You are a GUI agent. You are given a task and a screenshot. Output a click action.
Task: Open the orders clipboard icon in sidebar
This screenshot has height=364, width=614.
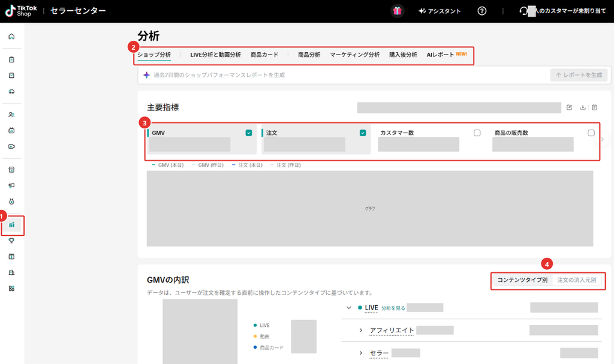[11, 59]
